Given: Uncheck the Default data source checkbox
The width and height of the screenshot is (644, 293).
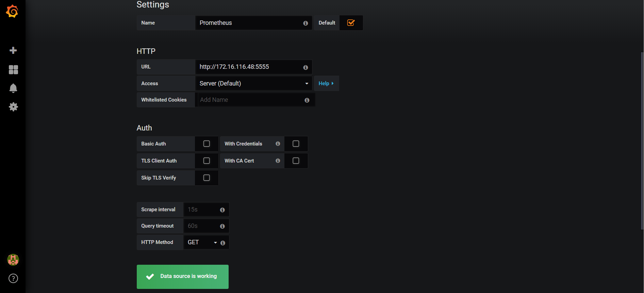Looking at the screenshot, I should point(351,23).
